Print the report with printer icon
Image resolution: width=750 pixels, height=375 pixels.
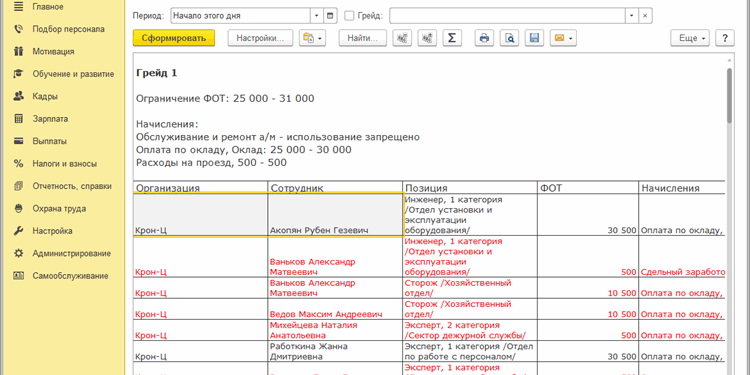(485, 38)
